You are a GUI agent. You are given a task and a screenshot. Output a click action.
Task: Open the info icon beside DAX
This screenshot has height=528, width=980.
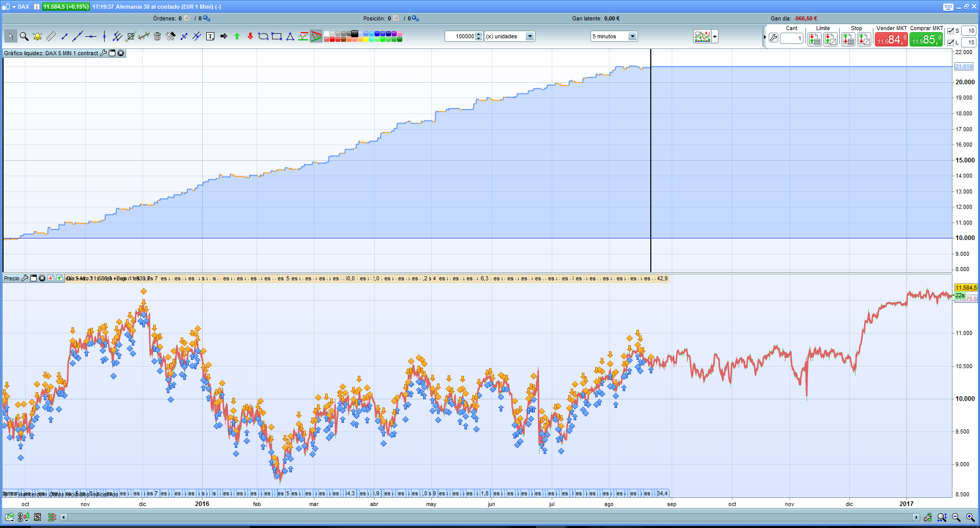coord(37,7)
